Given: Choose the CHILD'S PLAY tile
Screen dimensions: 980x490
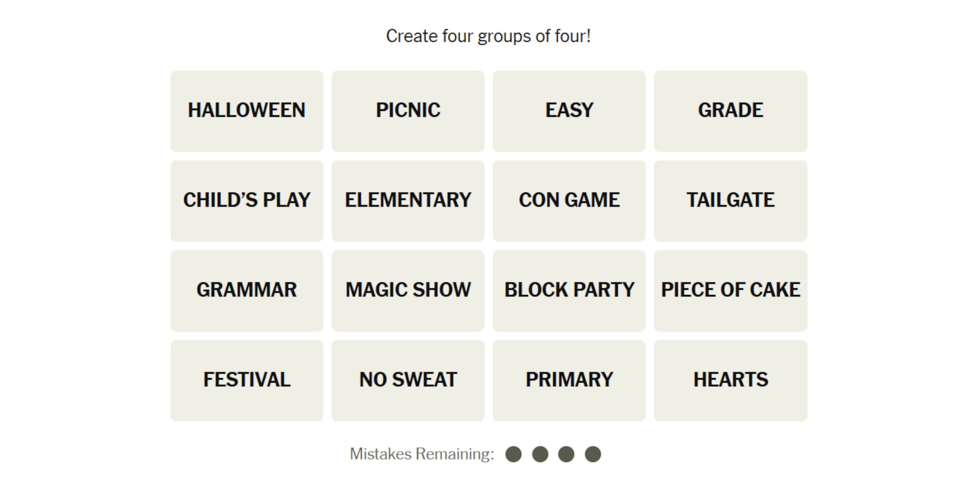Looking at the screenshot, I should pos(247,201).
